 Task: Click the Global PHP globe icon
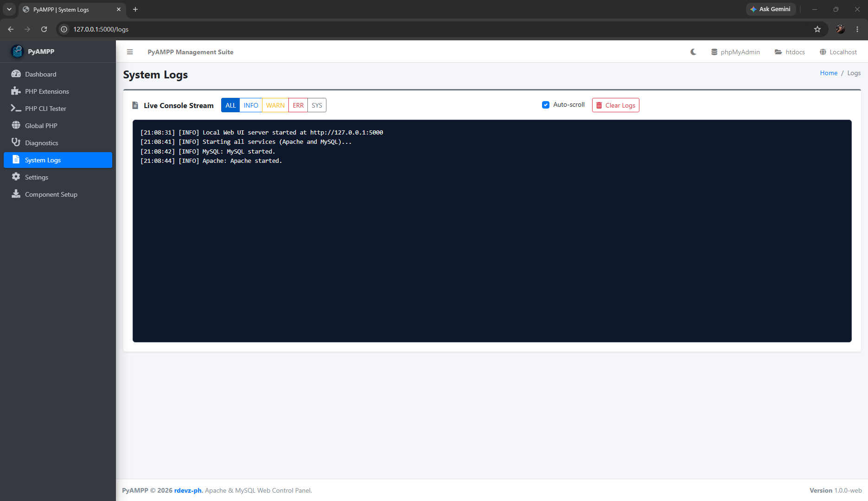[16, 125]
